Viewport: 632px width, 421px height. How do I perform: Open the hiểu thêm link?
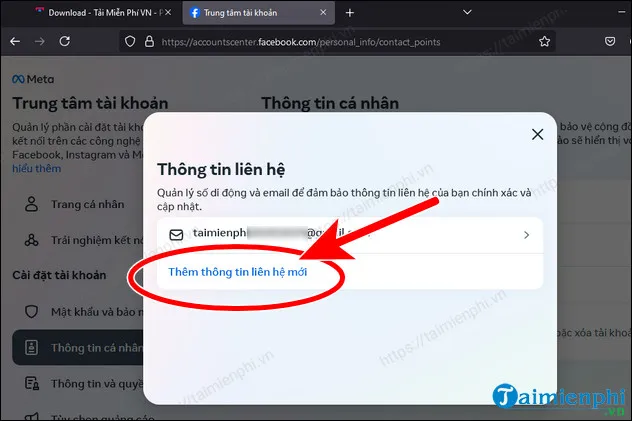(37, 168)
